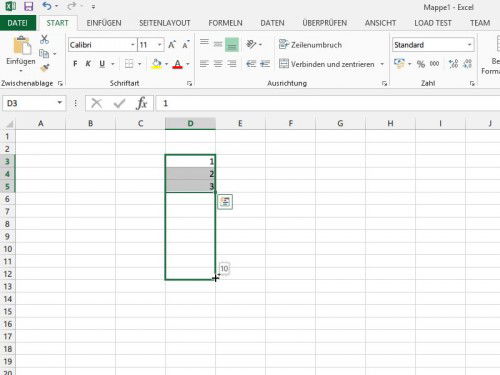Copy selection with the copy icon
500x375 pixels.
(x=44, y=53)
